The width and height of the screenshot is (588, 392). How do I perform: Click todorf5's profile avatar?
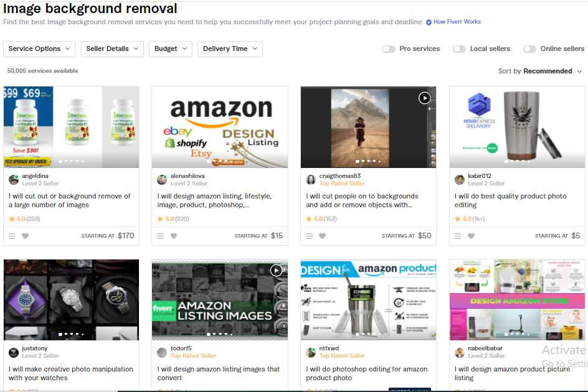point(162,352)
